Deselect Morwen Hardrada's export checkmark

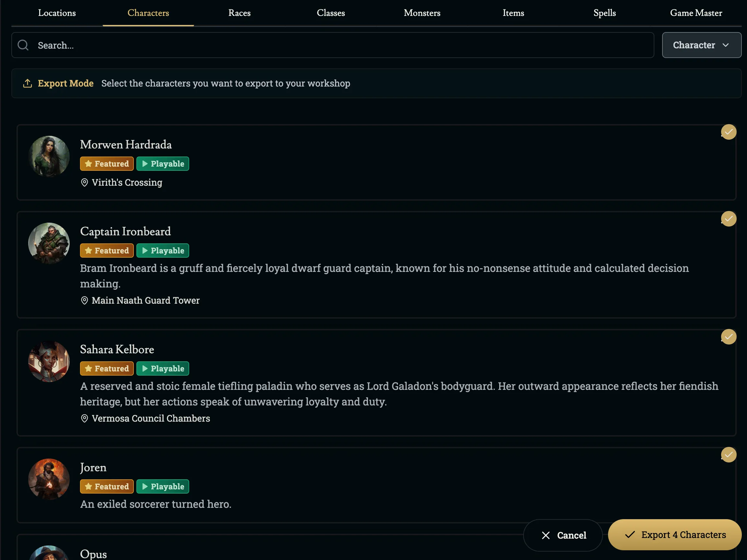coord(729,132)
